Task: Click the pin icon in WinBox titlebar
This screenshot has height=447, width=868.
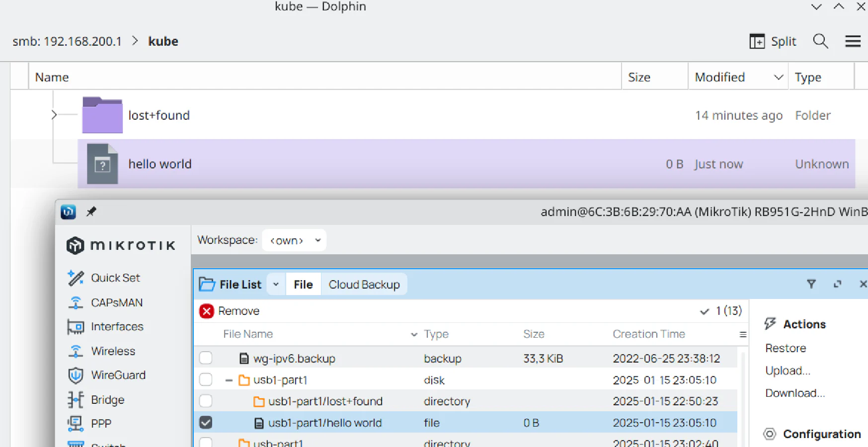Action: click(x=91, y=212)
